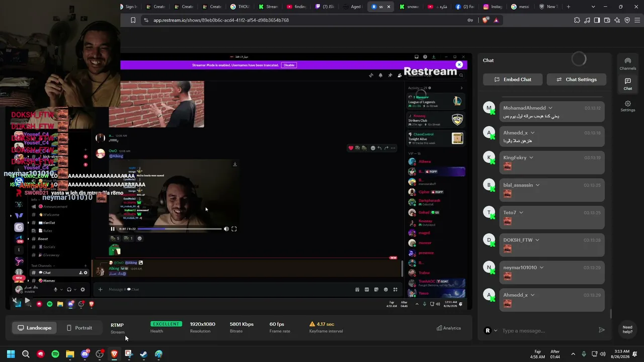Bookmark this page in Brave
Image resolution: width=644 pixels, height=362 pixels.
133,20
